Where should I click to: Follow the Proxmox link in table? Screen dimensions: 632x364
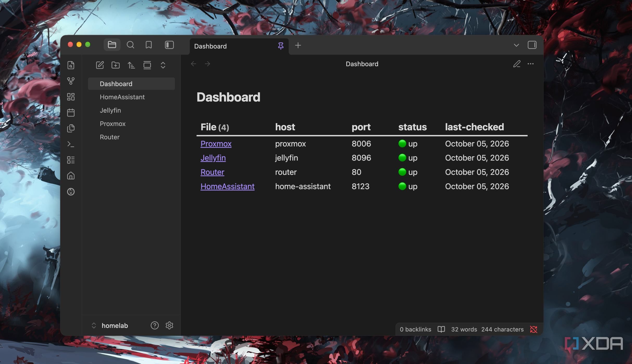(216, 144)
